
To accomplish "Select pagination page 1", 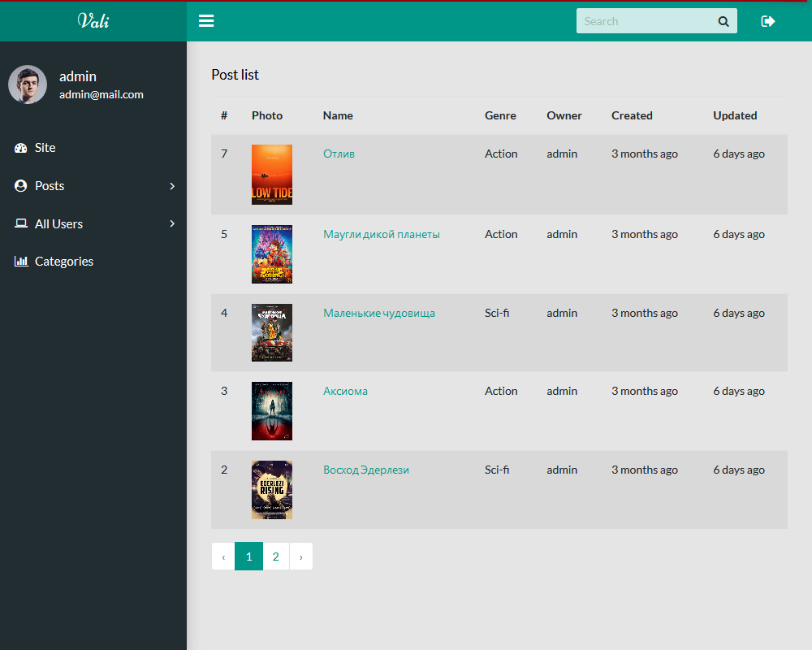I will pos(249,557).
